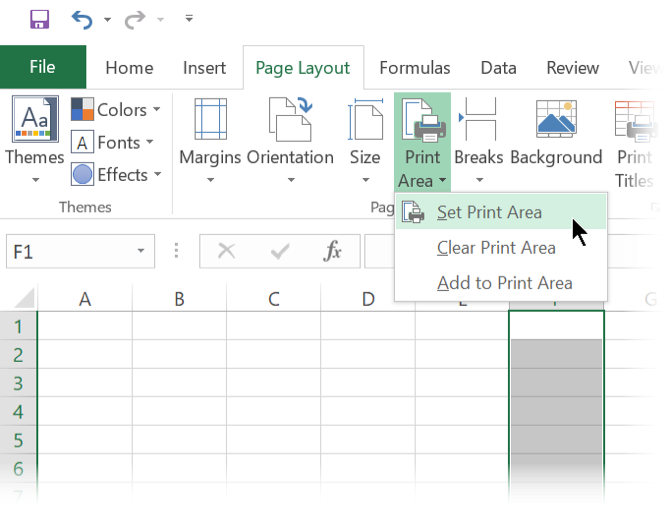Open the Undo history dropdown arrow
The width and height of the screenshot is (670, 510).
(x=107, y=20)
